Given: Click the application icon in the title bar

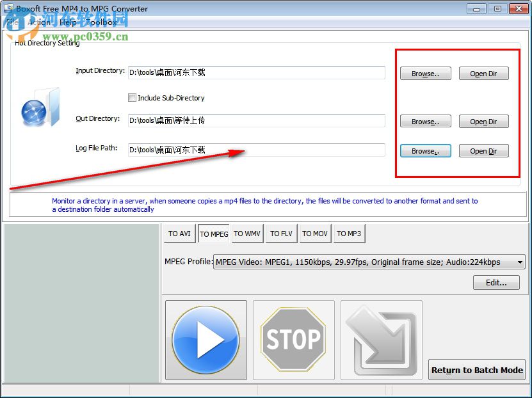Looking at the screenshot, I should pos(8,8).
